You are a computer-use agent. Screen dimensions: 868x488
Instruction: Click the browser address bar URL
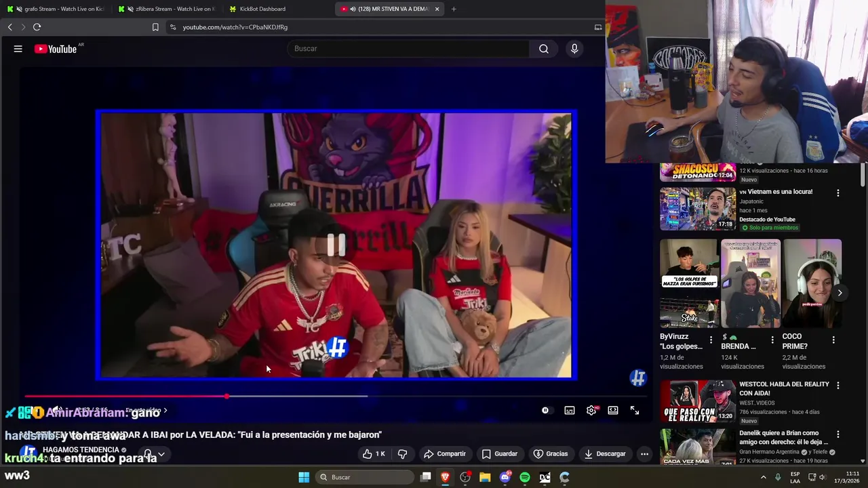[x=235, y=27]
